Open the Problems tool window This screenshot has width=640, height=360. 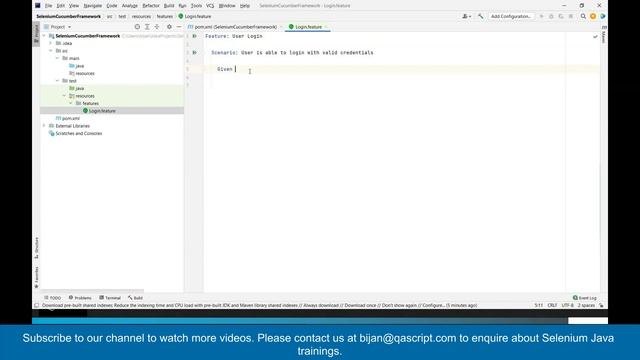click(x=80, y=298)
